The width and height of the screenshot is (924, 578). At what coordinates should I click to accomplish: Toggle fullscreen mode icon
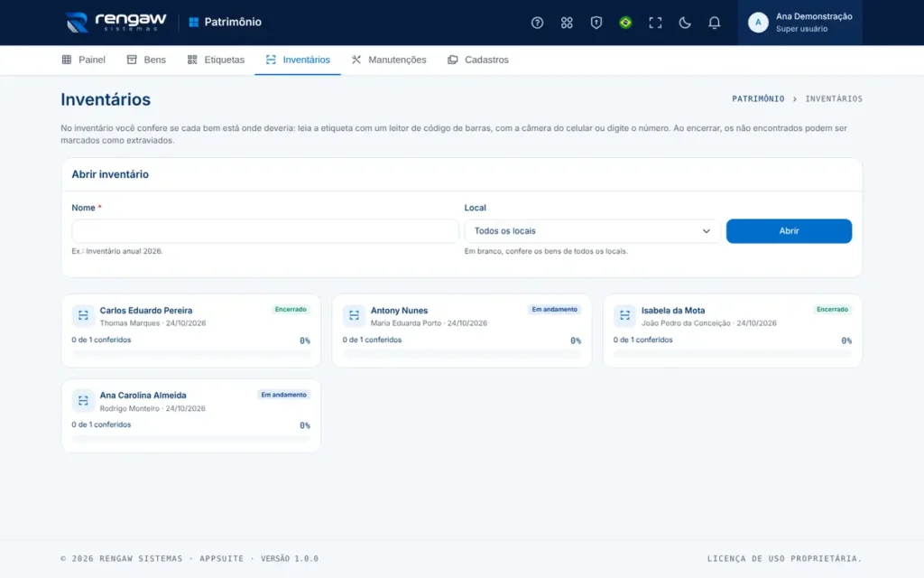(x=655, y=23)
